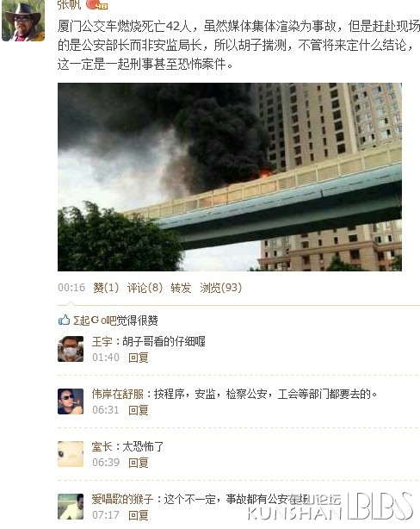This screenshot has width=420, height=529.
Task: Reply to 室长's comment
Action: (139, 463)
